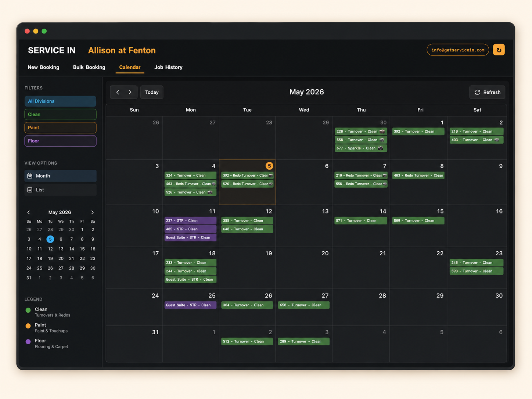Click day number 16 in main calendar
532x399 pixels.
point(499,211)
